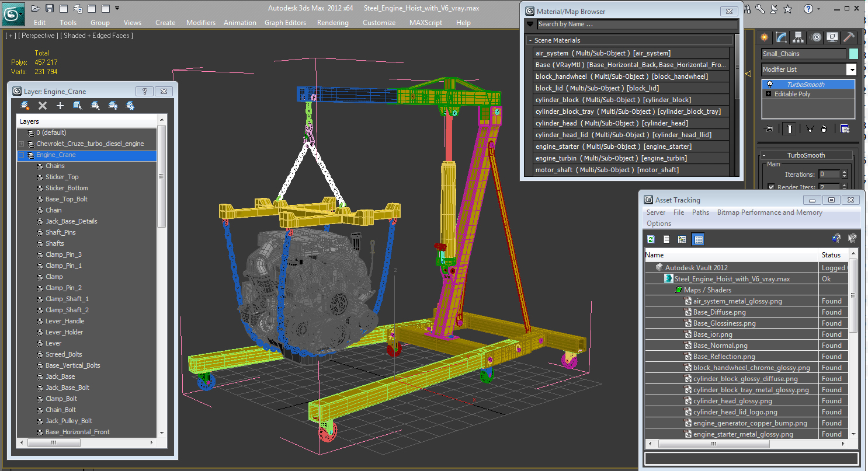Image resolution: width=868 pixels, height=471 pixels.
Task: Collapse the Scene Materials group
Action: [x=530, y=40]
